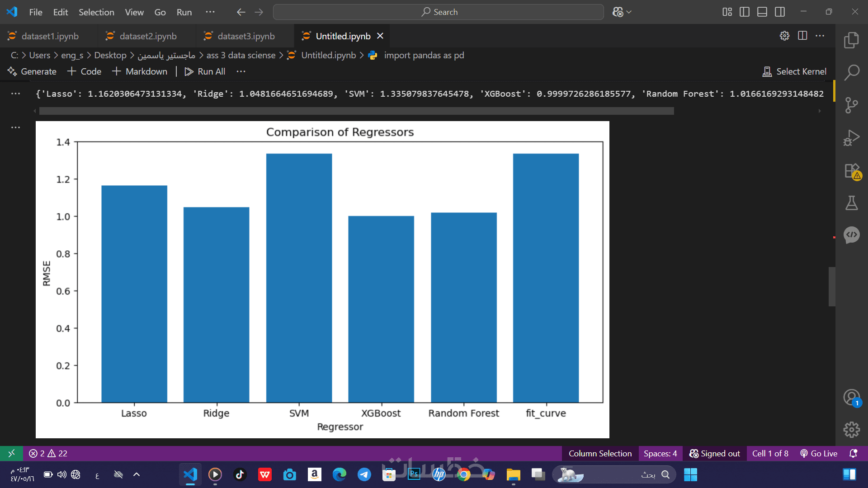The width and height of the screenshot is (868, 488).
Task: Click the Run All button
Action: pos(205,71)
